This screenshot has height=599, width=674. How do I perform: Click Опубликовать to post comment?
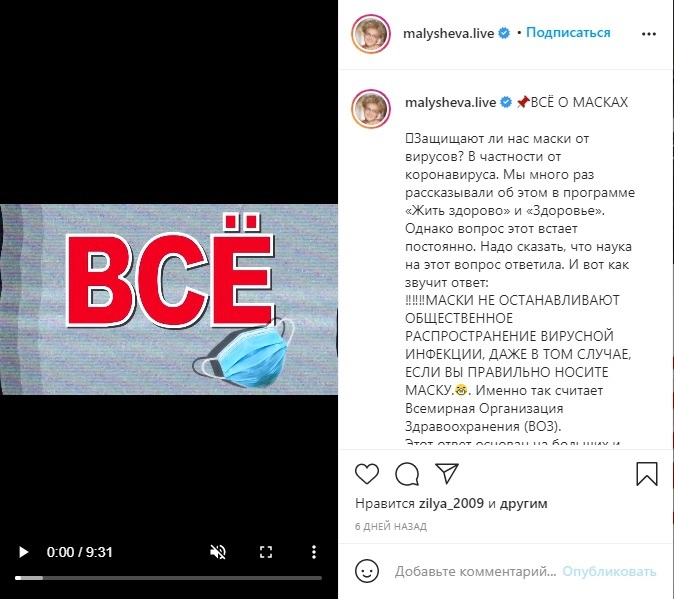609,571
